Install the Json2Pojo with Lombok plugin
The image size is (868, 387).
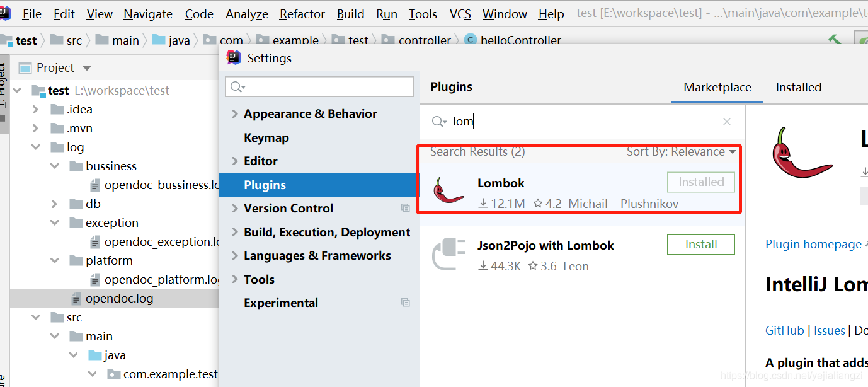tap(700, 245)
